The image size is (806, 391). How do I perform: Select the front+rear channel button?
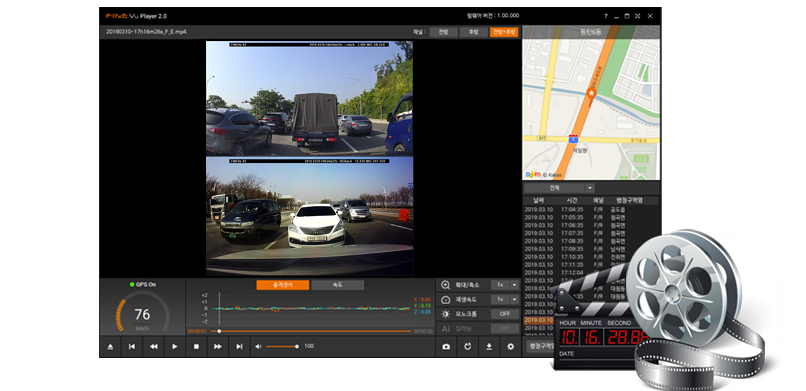(x=504, y=32)
